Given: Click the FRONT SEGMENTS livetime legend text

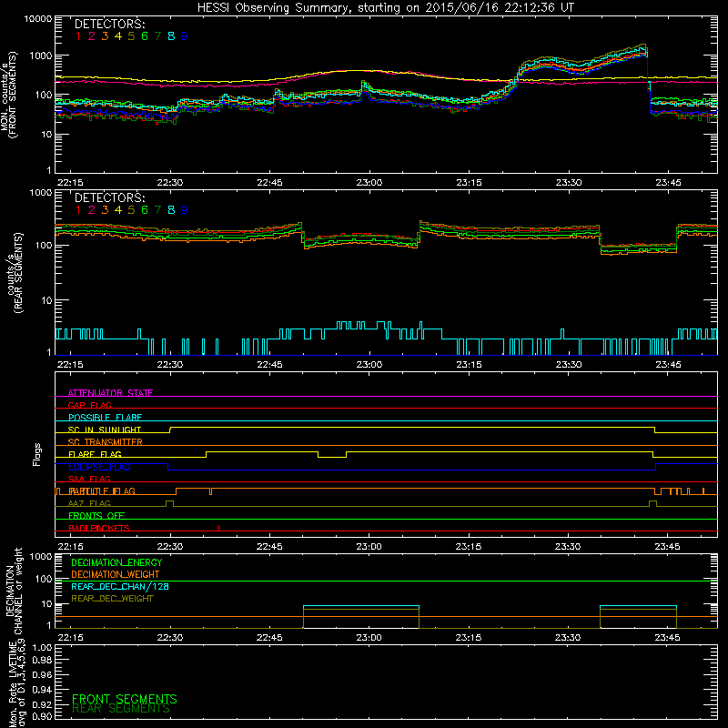Looking at the screenshot, I should (125, 699).
